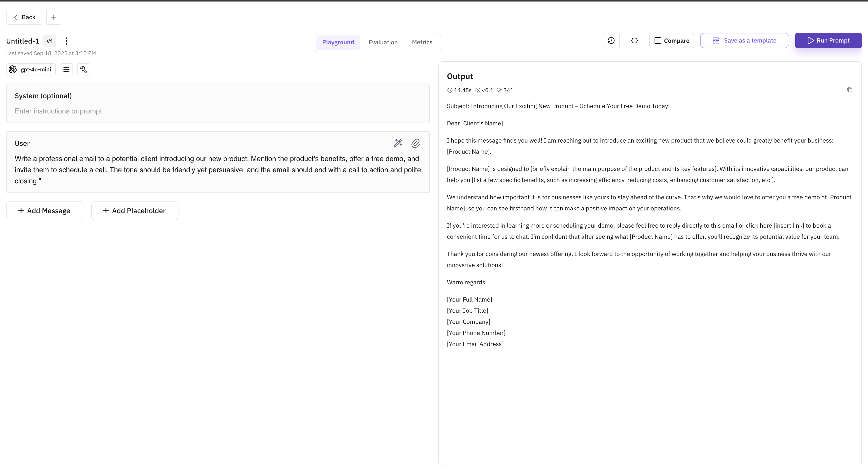
Task: Click the paperclip attachment icon
Action: click(x=415, y=143)
